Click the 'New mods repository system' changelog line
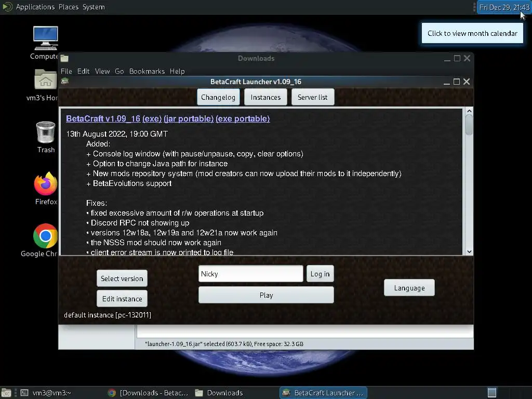 pos(244,174)
